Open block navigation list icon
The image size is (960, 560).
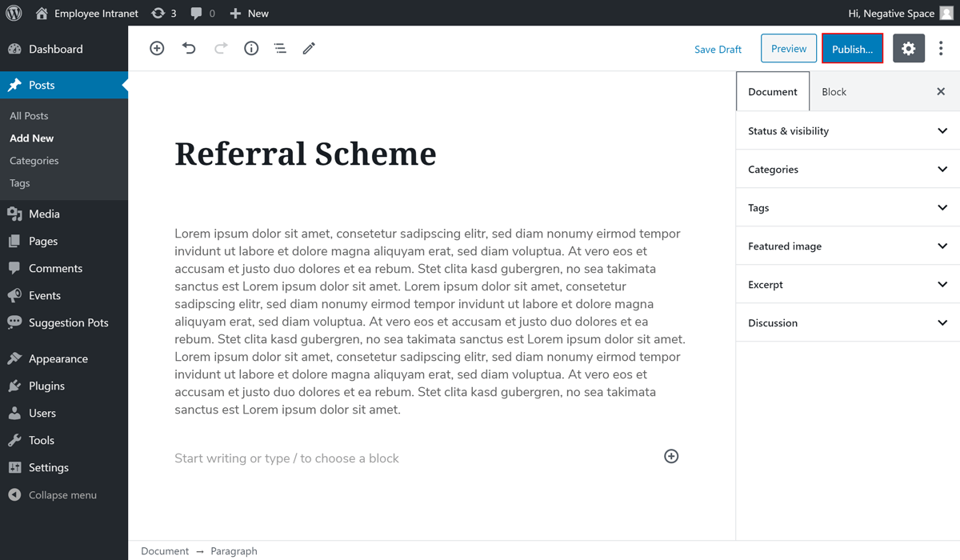tap(280, 49)
